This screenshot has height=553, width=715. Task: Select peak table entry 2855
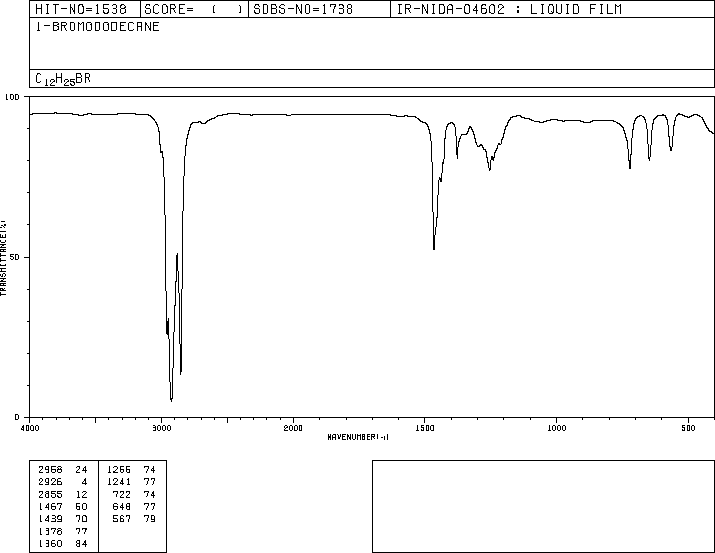point(50,494)
